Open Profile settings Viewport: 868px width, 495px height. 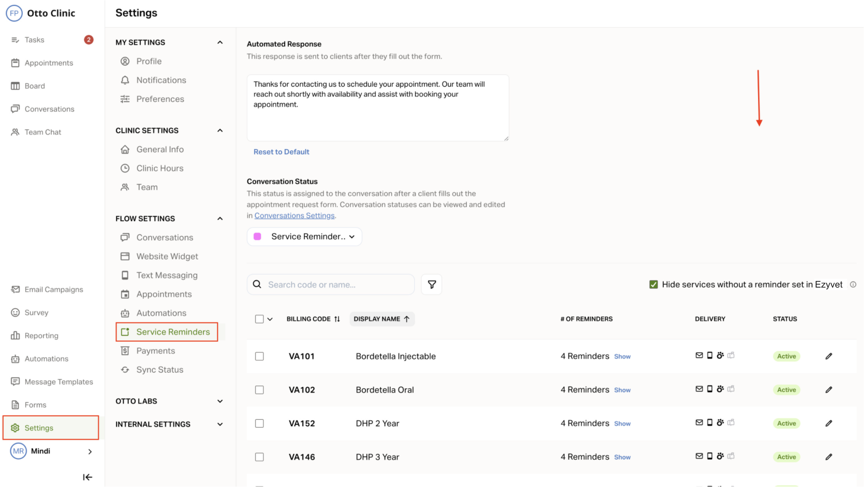[x=149, y=61]
